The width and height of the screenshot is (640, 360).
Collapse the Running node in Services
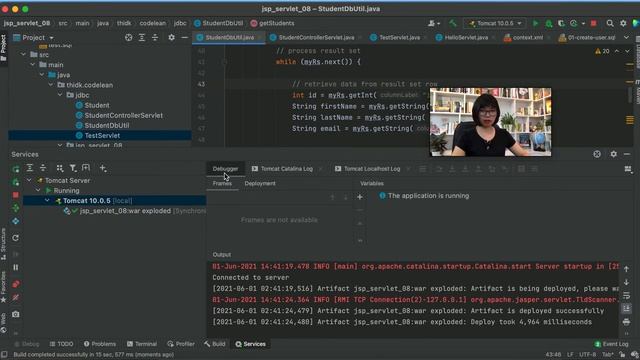pos(38,191)
